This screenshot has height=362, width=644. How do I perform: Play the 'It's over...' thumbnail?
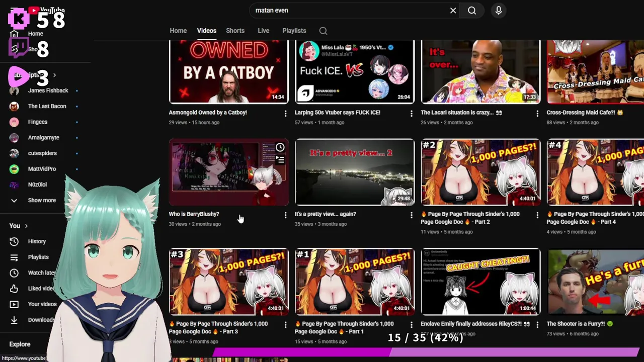480,72
